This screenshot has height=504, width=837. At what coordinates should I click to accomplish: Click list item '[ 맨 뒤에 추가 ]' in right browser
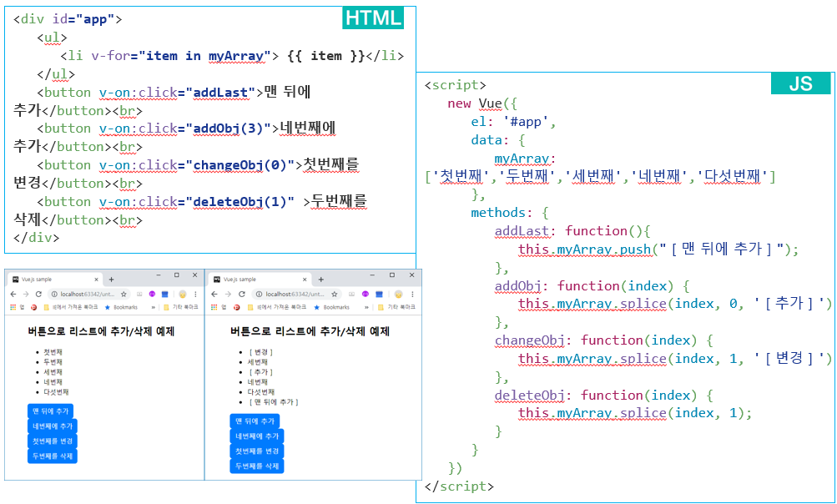pyautogui.click(x=274, y=402)
